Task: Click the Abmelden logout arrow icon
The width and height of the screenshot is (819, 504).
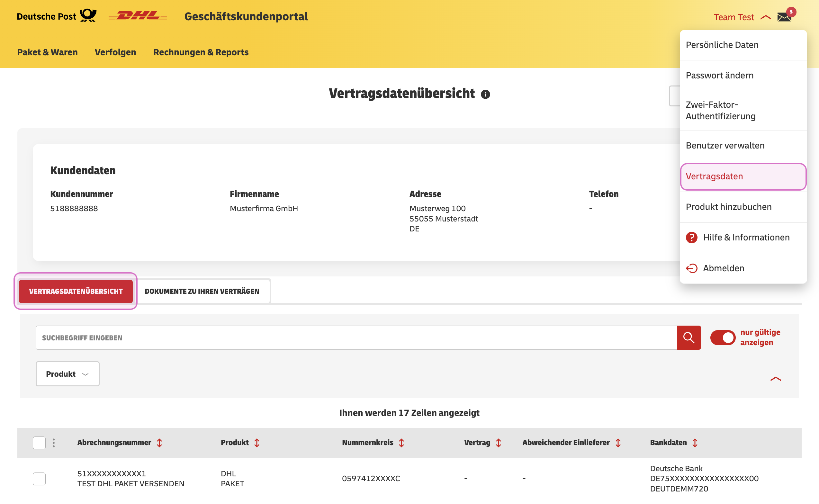Action: (692, 268)
